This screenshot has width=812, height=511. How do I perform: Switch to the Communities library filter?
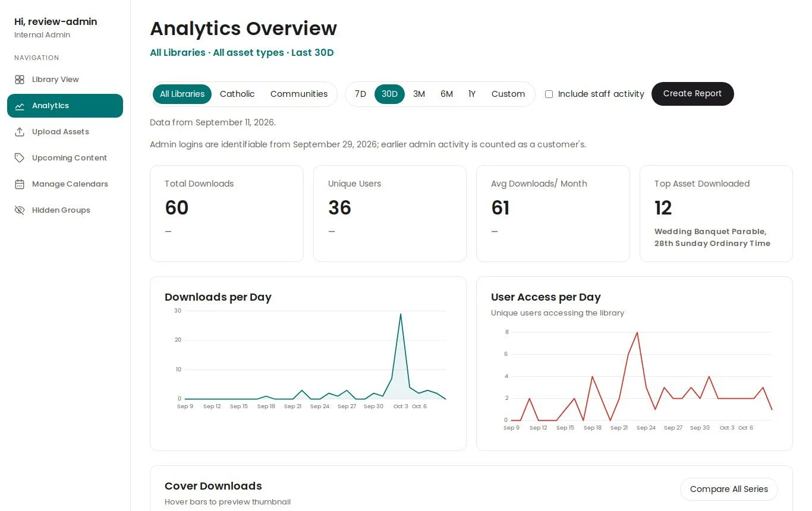click(299, 94)
